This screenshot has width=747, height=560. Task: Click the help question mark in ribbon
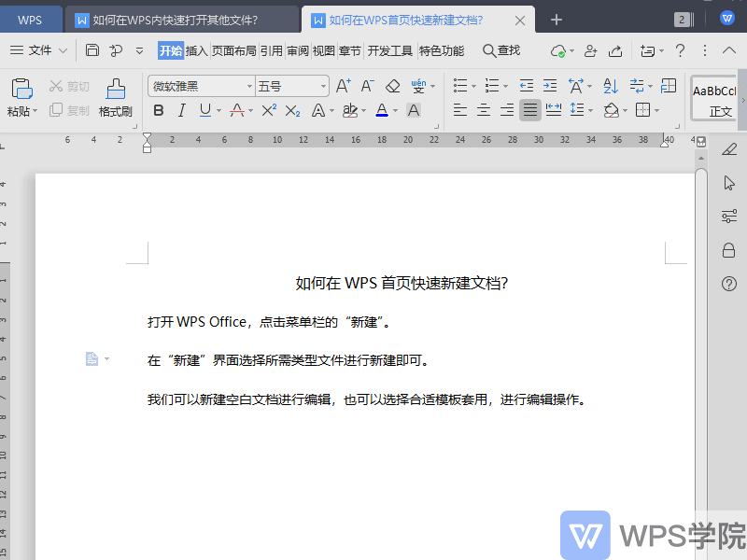point(681,50)
